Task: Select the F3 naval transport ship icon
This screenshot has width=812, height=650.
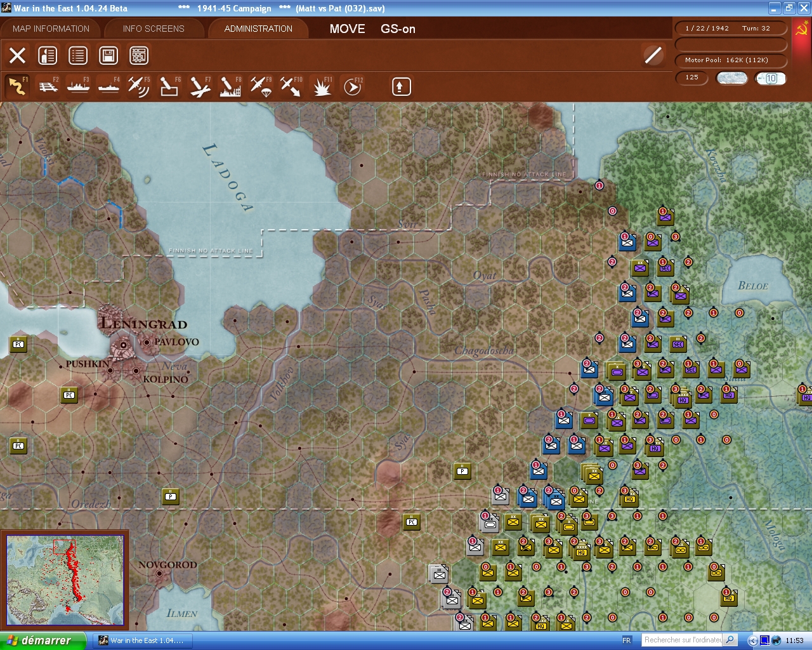Action: 79,86
